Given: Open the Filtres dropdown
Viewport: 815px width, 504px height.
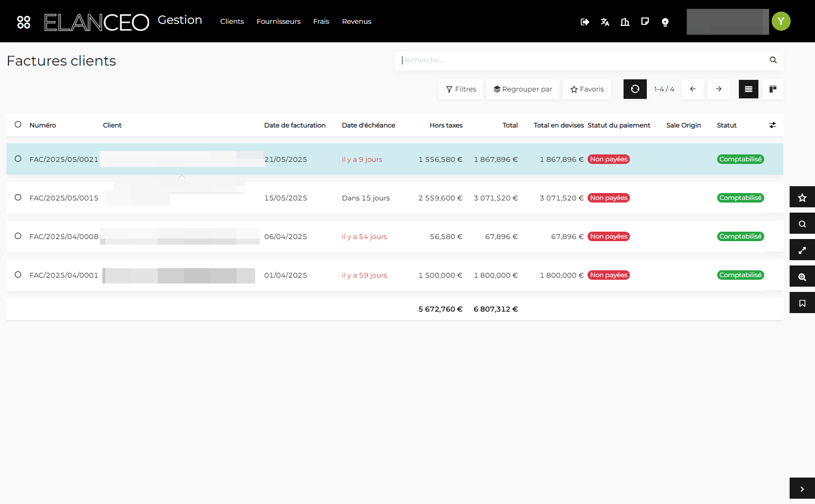Looking at the screenshot, I should tap(461, 89).
